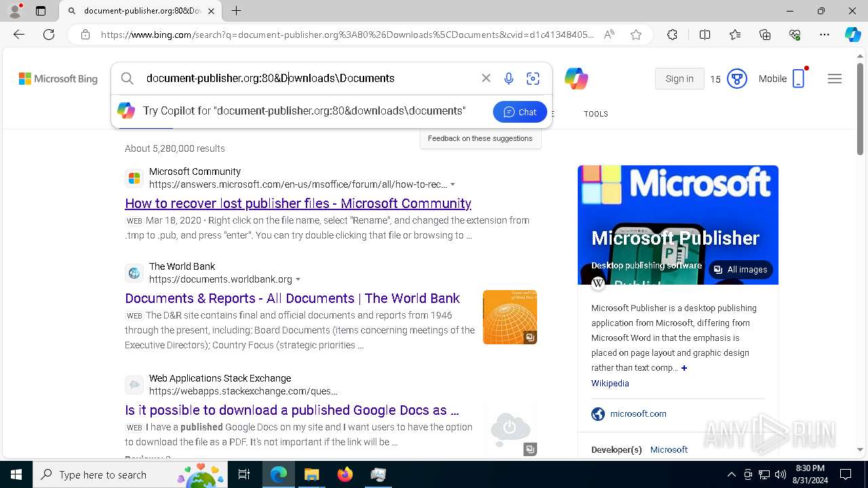Open Mobile app link
Viewport: 868px width, 488px height.
(x=782, y=79)
